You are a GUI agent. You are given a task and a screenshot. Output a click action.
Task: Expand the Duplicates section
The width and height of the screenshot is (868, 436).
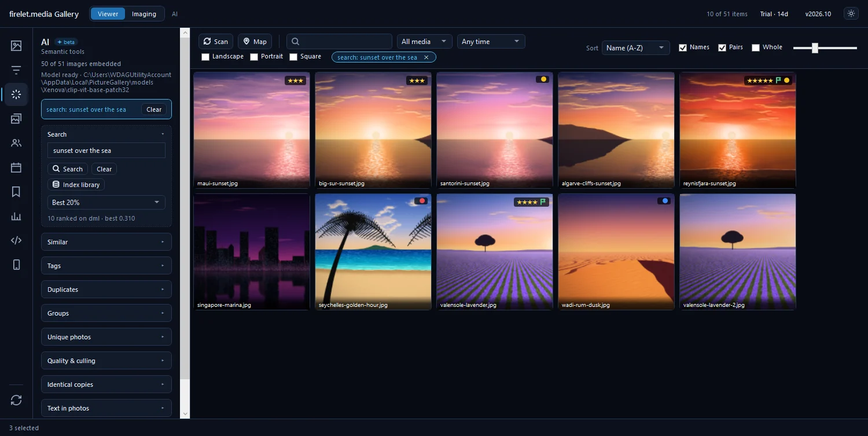pos(106,290)
